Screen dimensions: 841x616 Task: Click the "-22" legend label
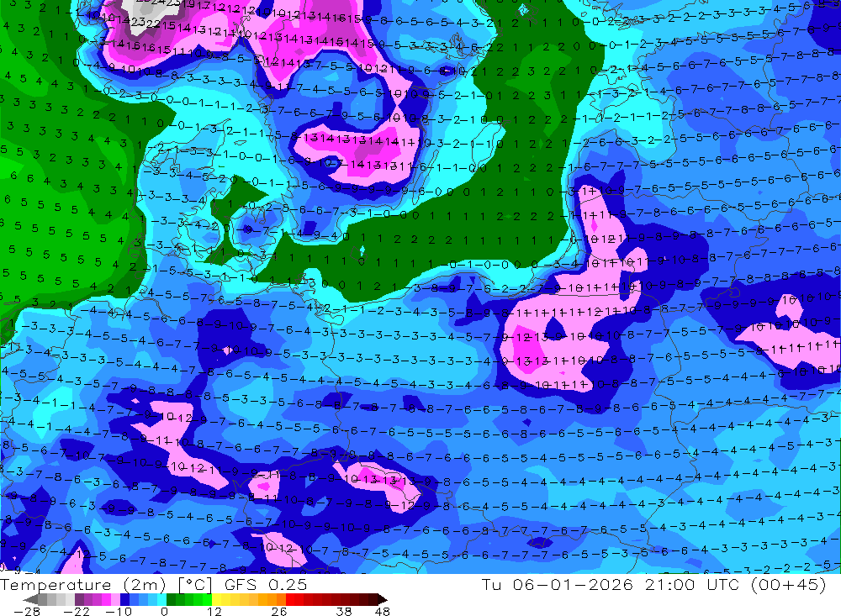coord(77,612)
